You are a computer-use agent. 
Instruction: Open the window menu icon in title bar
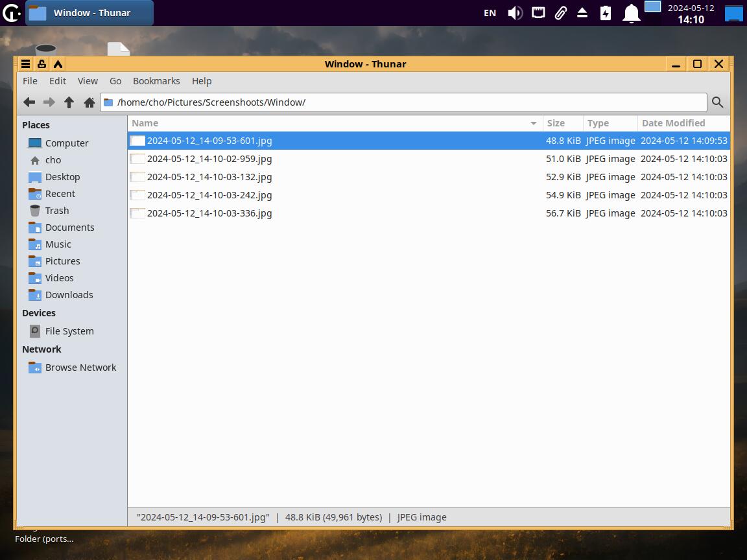pos(26,64)
